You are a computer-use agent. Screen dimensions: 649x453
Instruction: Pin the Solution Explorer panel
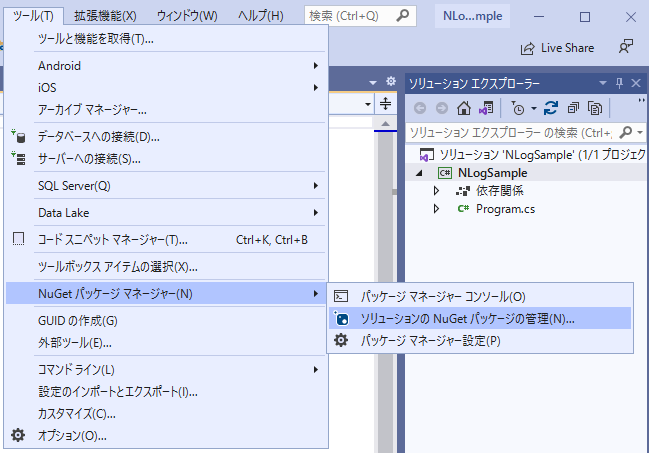(619, 83)
